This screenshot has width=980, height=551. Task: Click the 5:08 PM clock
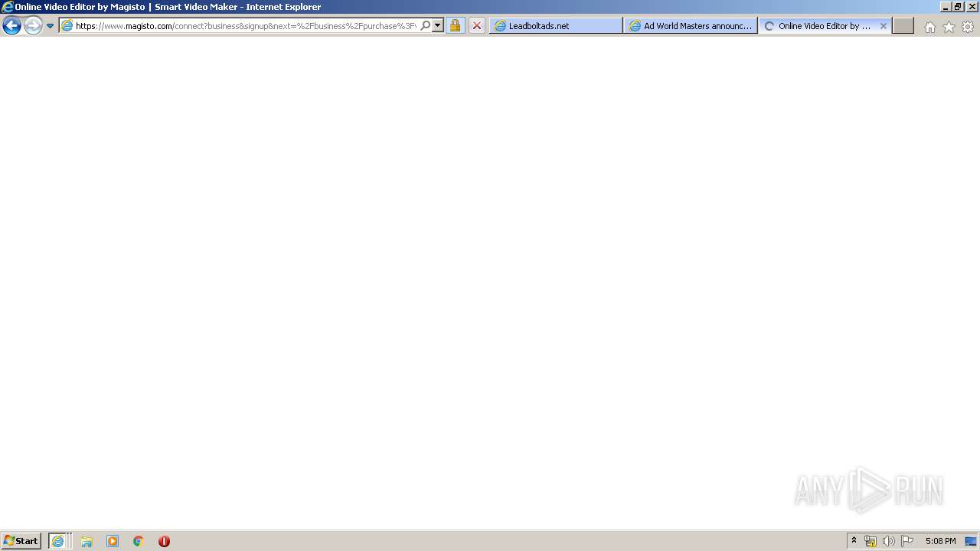coord(940,541)
